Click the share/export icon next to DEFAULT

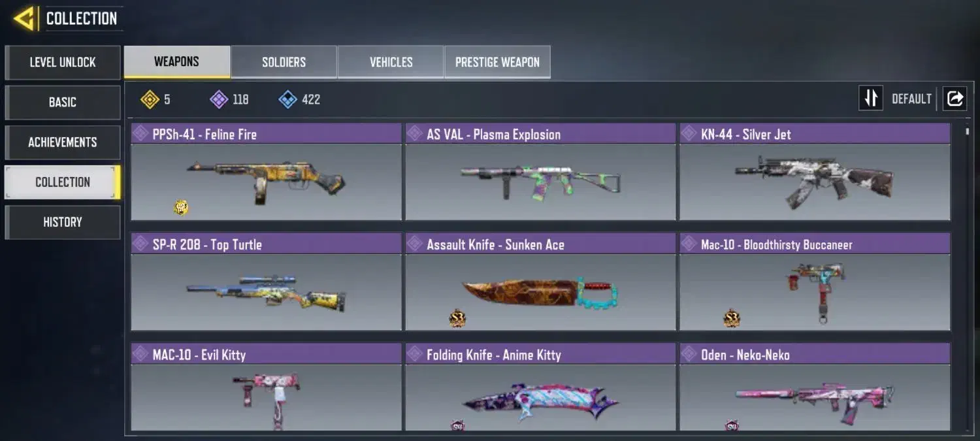[x=955, y=99]
